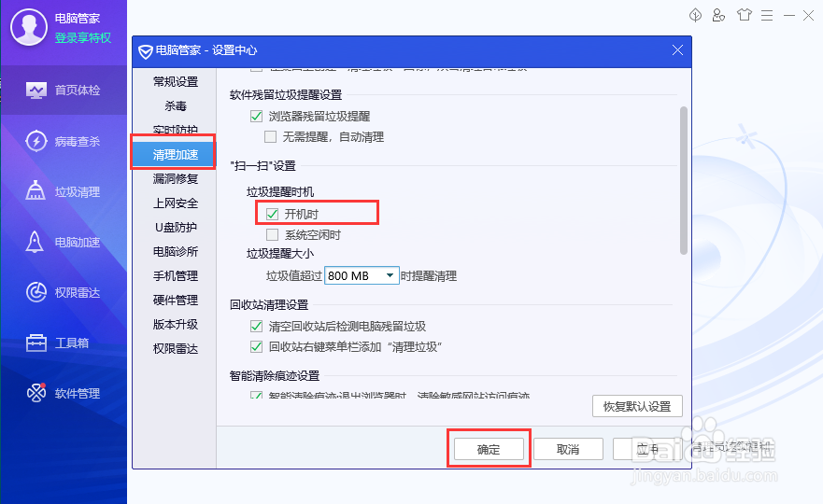This screenshot has width=823, height=504.
Task: Click the upgrade arrow icon in title bar
Action: [x=695, y=15]
